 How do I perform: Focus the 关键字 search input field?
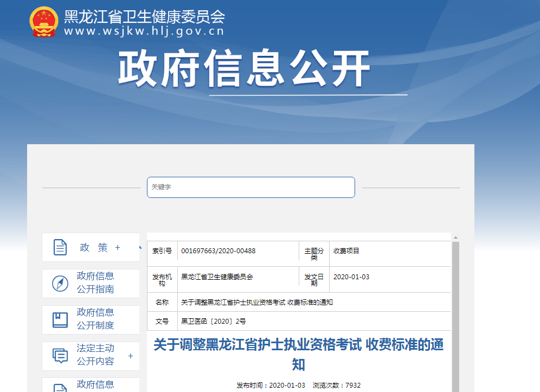click(x=250, y=187)
